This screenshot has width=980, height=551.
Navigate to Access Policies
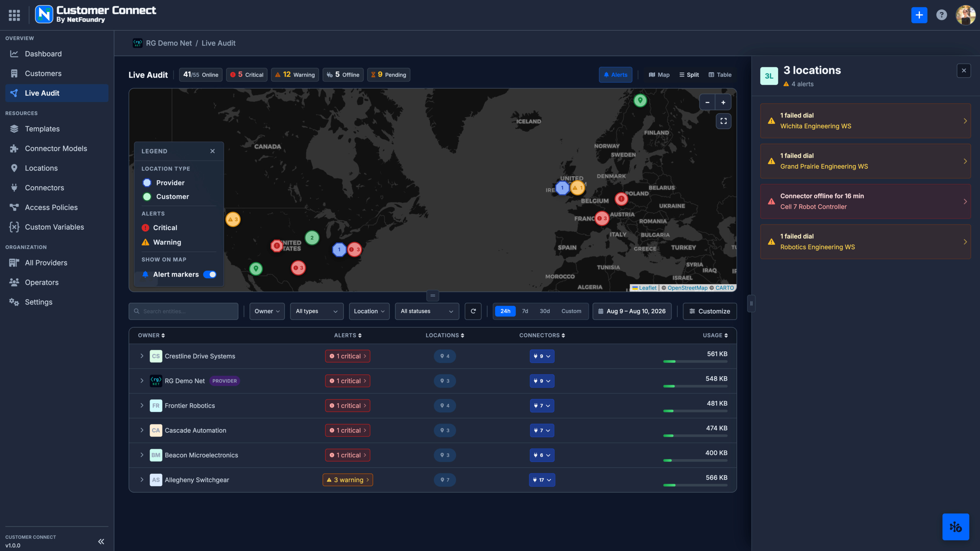[x=57, y=207]
